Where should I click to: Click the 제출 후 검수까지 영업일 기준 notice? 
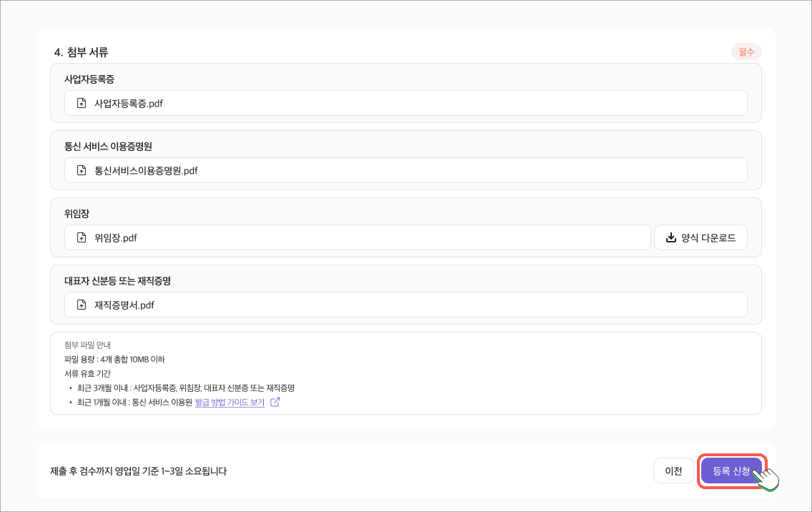(138, 471)
